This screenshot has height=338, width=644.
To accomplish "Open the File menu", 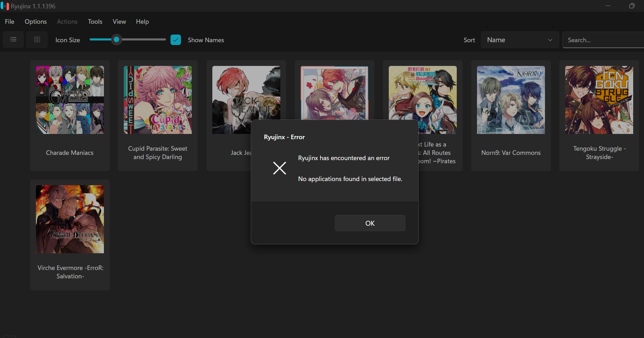I will (x=10, y=22).
